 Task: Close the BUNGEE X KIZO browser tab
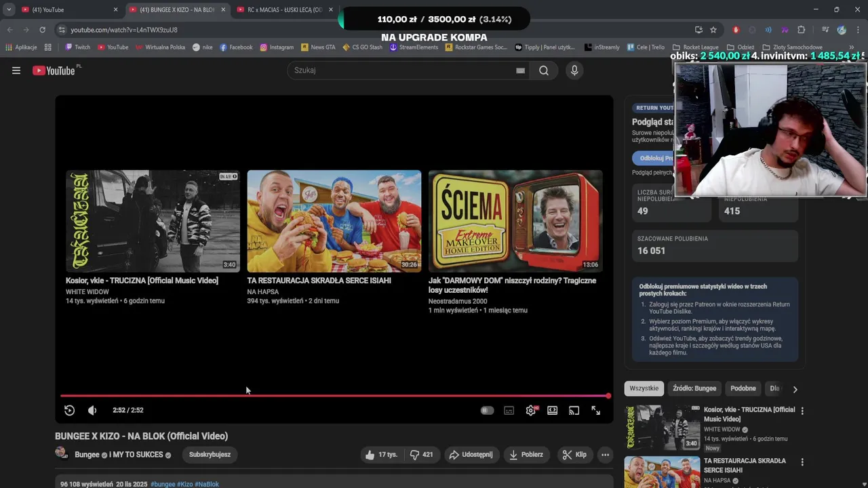pyautogui.click(x=223, y=9)
